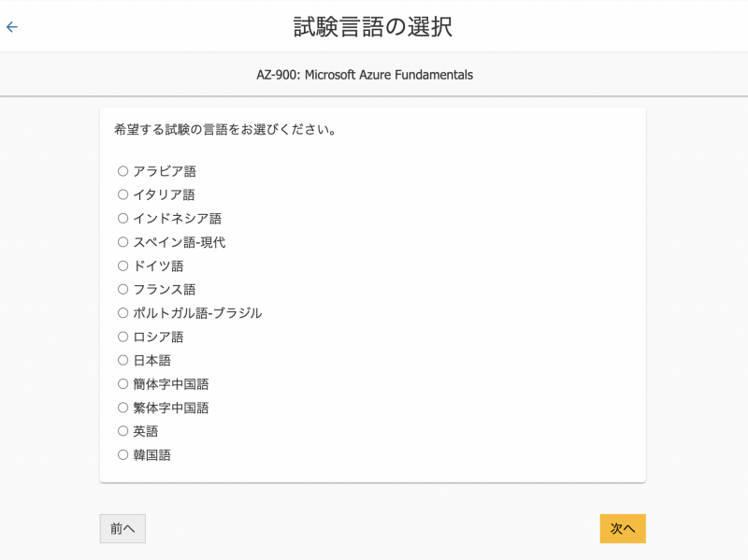Click the back arrow icon

12,27
